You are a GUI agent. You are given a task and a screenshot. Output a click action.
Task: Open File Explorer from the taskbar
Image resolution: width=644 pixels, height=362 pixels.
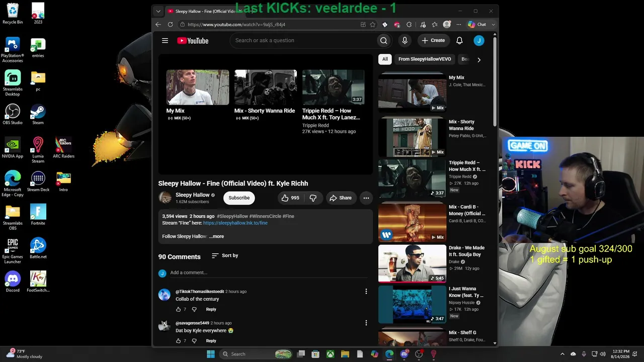tap(345, 354)
